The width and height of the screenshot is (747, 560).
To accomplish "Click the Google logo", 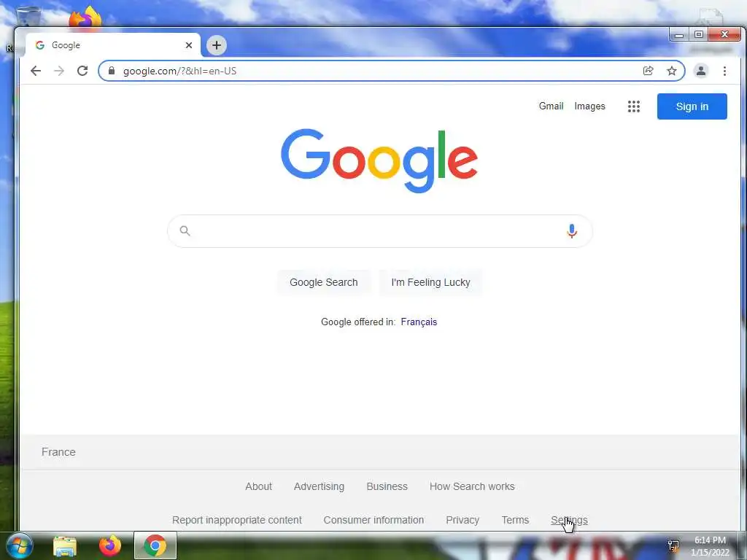I will coord(379,160).
